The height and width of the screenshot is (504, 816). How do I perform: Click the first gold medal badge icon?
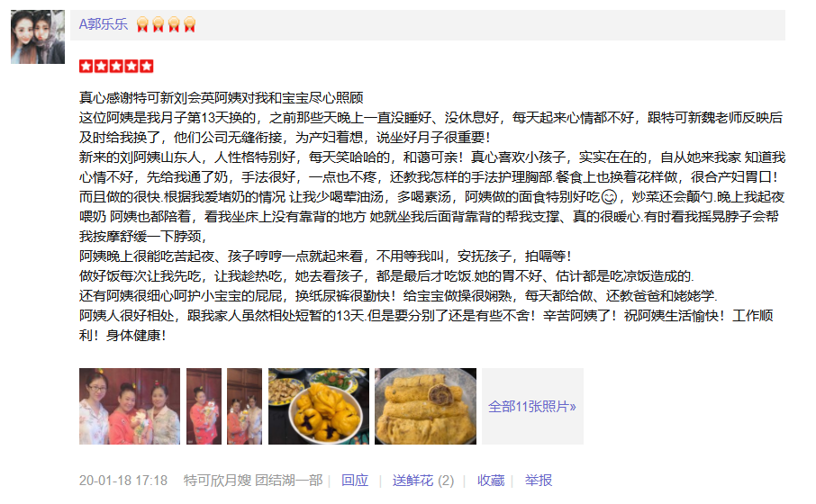[142, 24]
